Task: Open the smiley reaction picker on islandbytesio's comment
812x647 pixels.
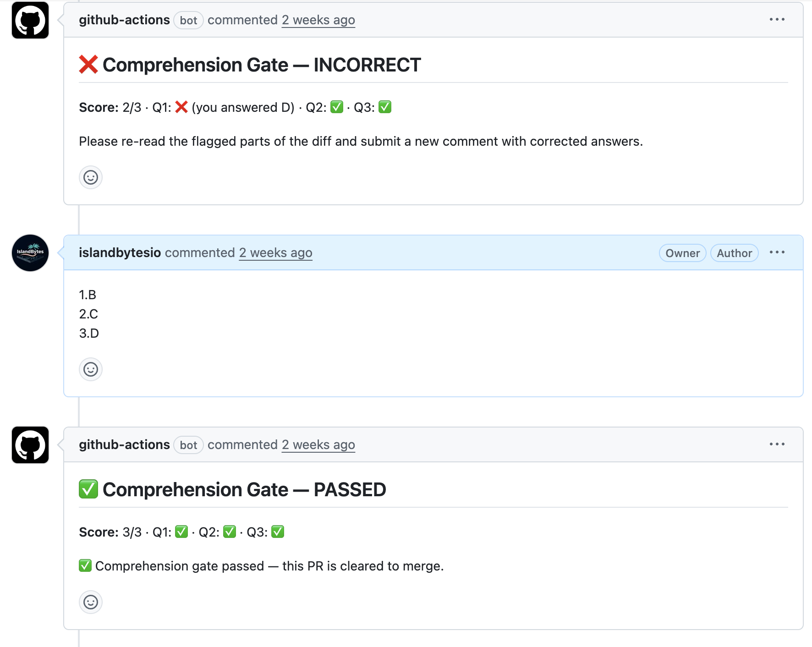Action: click(x=91, y=369)
